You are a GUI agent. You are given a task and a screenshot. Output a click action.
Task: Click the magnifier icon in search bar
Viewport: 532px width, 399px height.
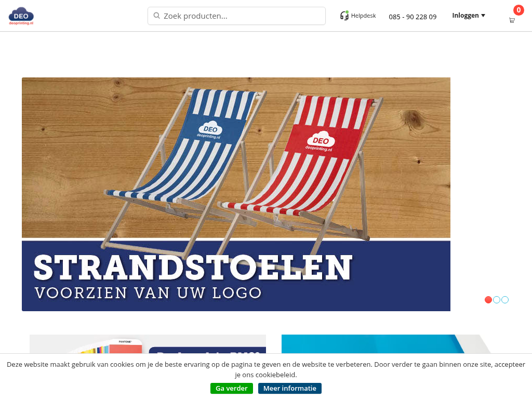click(156, 16)
